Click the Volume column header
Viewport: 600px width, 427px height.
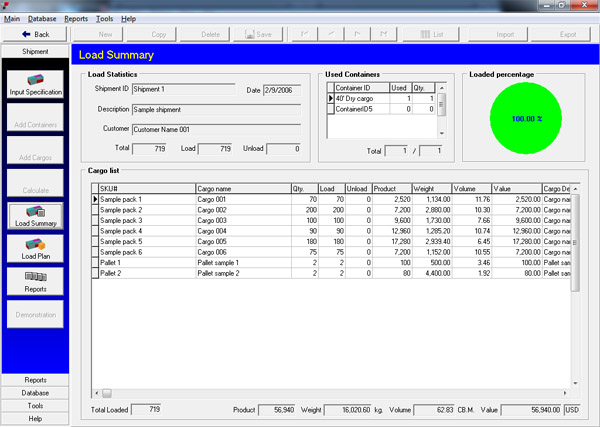pos(472,189)
